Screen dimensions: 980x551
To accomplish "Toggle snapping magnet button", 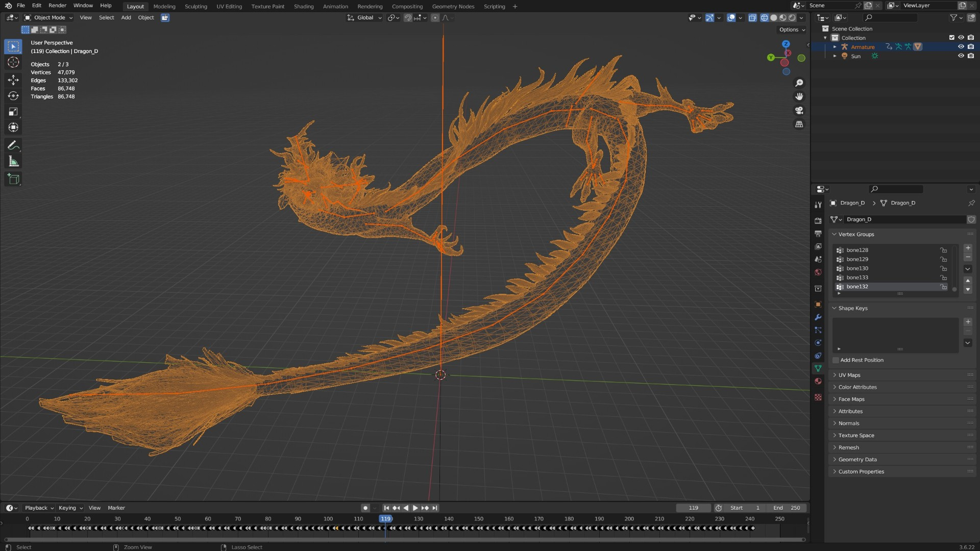I will (x=408, y=17).
